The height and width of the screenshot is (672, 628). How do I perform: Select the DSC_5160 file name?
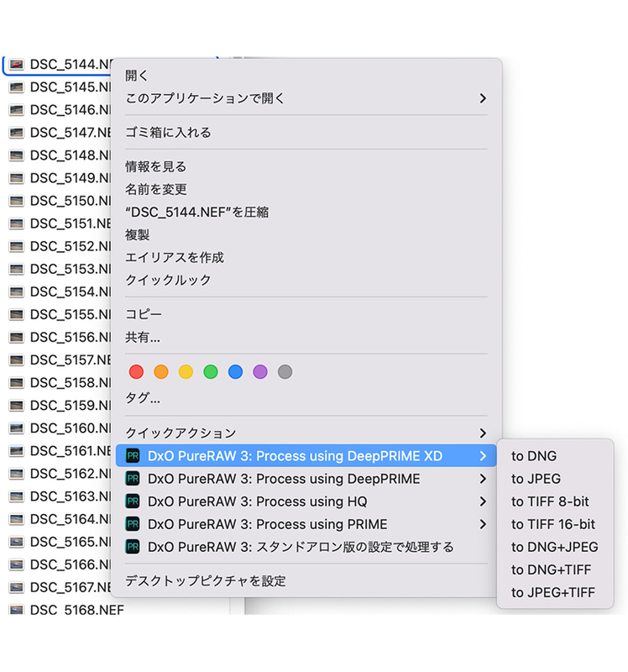[71, 428]
